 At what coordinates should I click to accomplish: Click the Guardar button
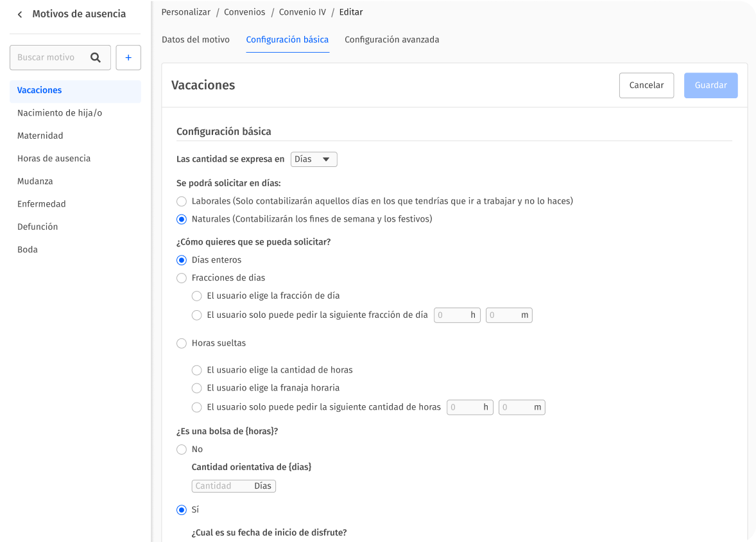point(710,85)
